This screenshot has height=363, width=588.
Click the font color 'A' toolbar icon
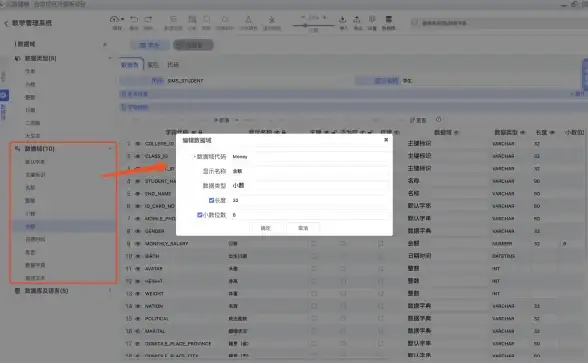click(x=248, y=19)
